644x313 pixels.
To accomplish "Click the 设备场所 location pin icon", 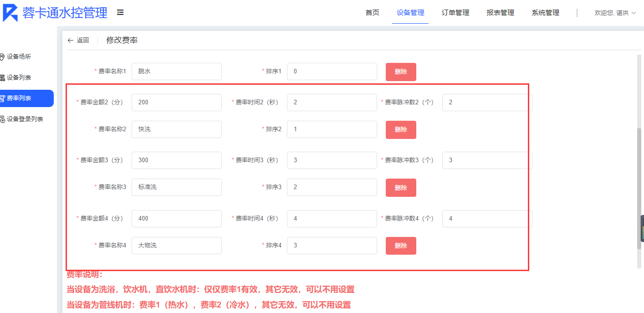I will 2,57.
